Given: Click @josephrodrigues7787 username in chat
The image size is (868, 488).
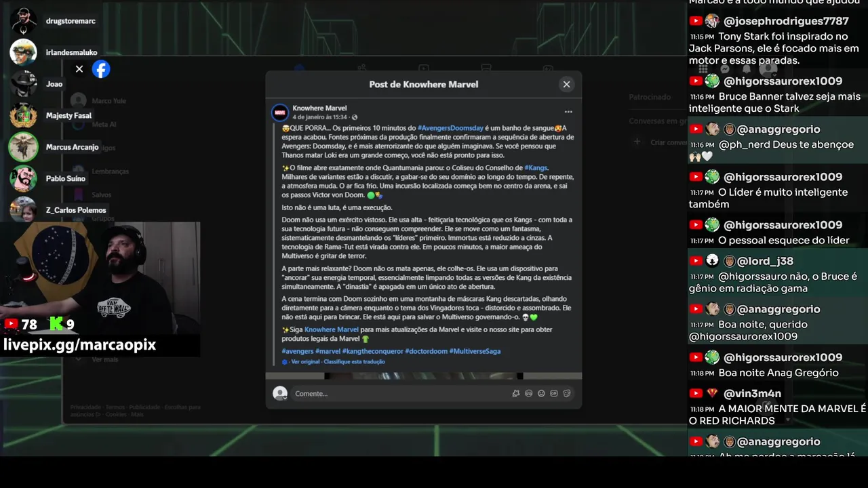Looking at the screenshot, I should point(786,21).
